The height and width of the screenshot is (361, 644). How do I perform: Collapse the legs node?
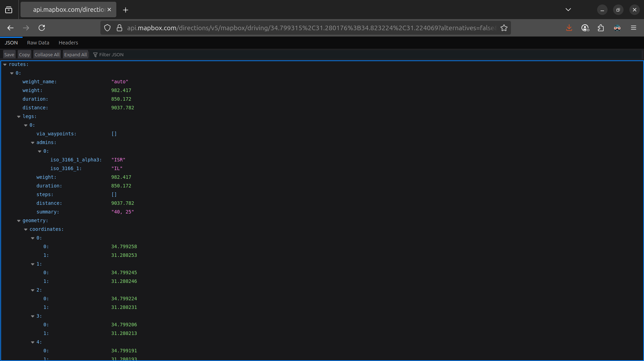point(19,117)
